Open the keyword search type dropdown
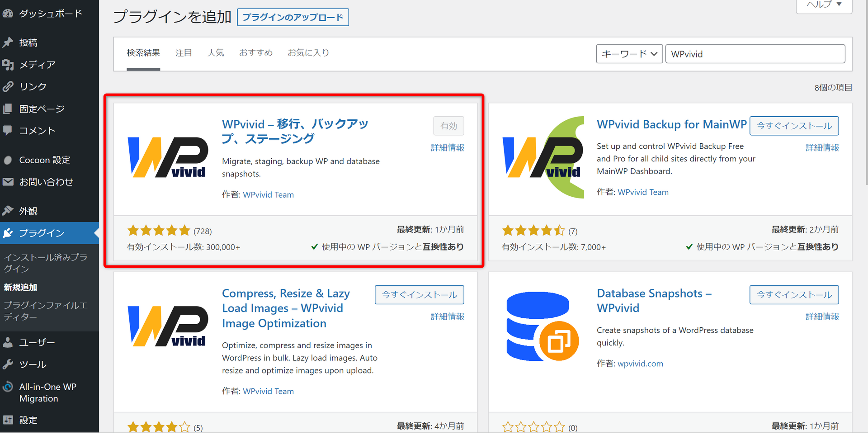 [x=629, y=54]
